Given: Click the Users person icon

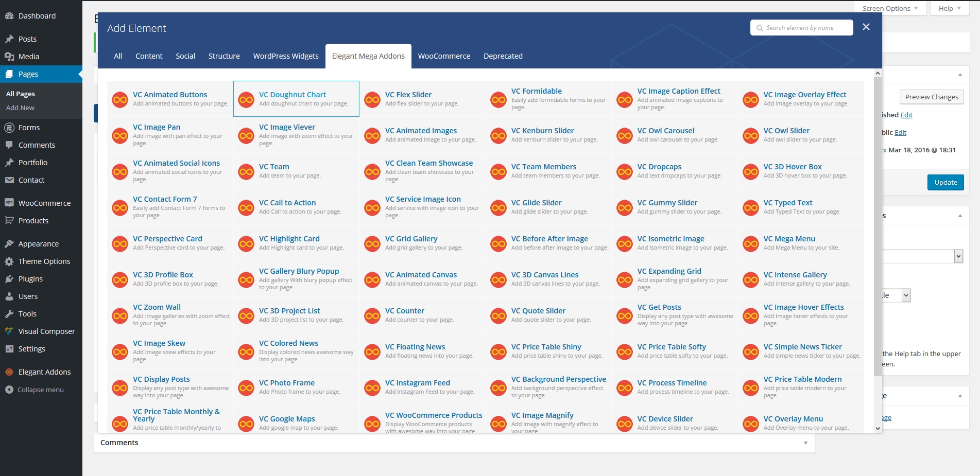Looking at the screenshot, I should point(9,296).
